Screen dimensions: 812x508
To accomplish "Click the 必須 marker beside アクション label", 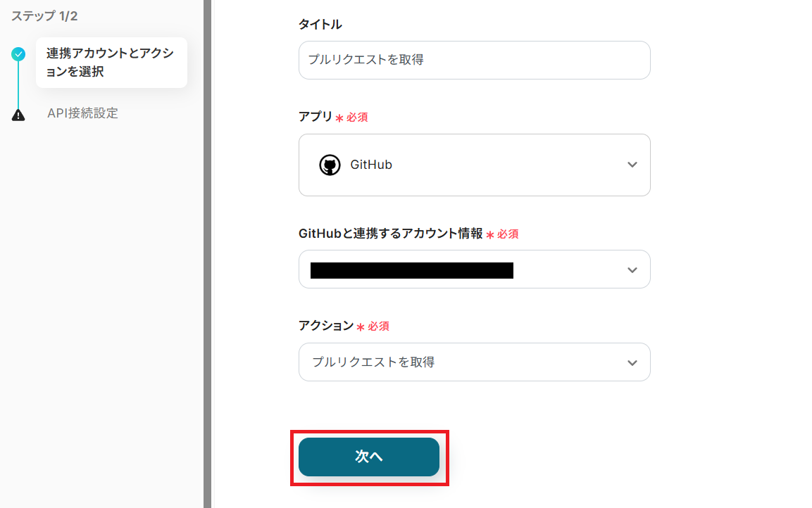I will coord(378,326).
